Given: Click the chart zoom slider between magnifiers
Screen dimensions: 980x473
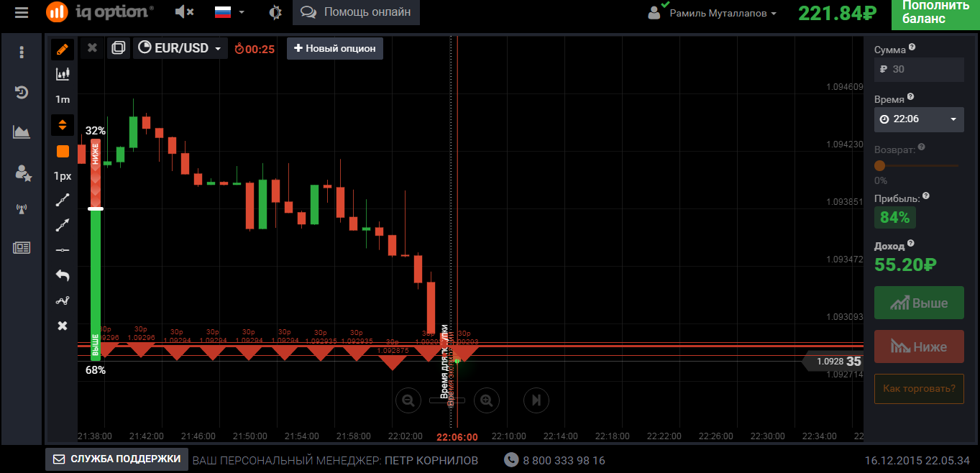Looking at the screenshot, I should click(447, 400).
